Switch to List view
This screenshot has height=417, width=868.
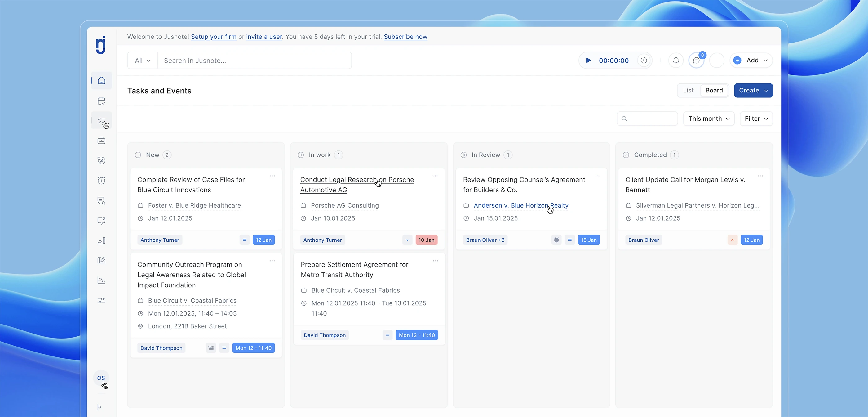coord(688,90)
